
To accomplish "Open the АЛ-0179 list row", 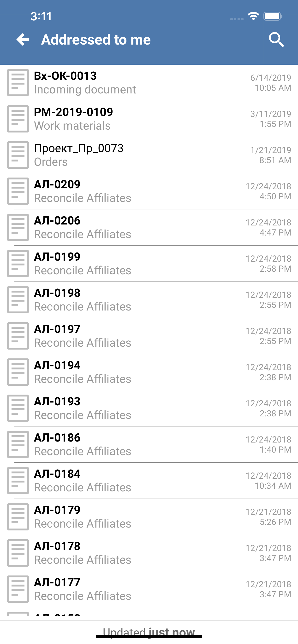I will pyautogui.click(x=149, y=517).
